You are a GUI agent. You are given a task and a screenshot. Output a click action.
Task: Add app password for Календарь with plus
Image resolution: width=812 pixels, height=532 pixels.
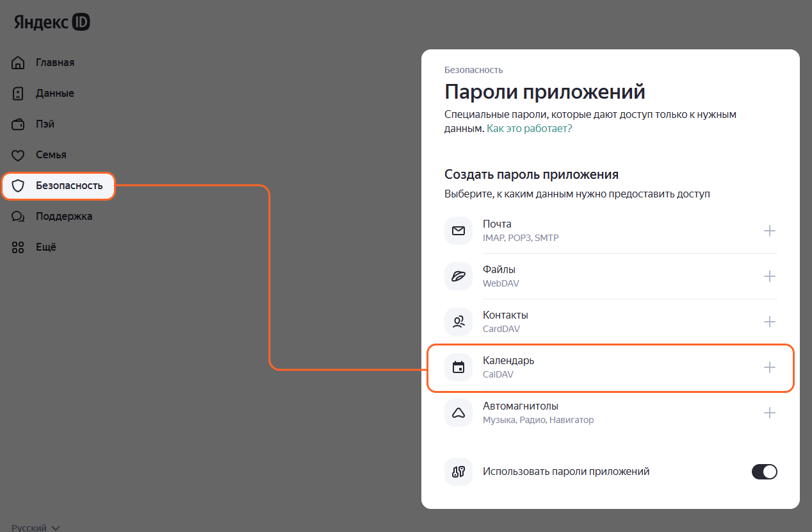tap(770, 367)
